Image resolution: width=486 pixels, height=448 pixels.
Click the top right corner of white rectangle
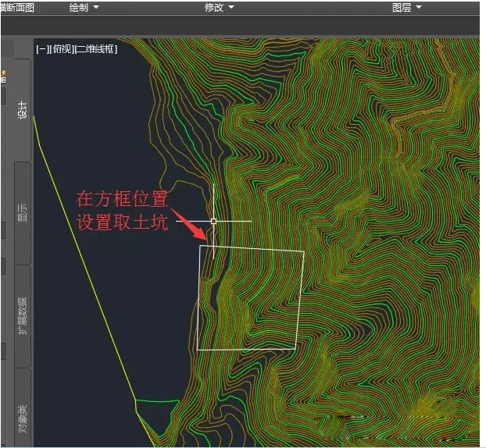coord(304,251)
